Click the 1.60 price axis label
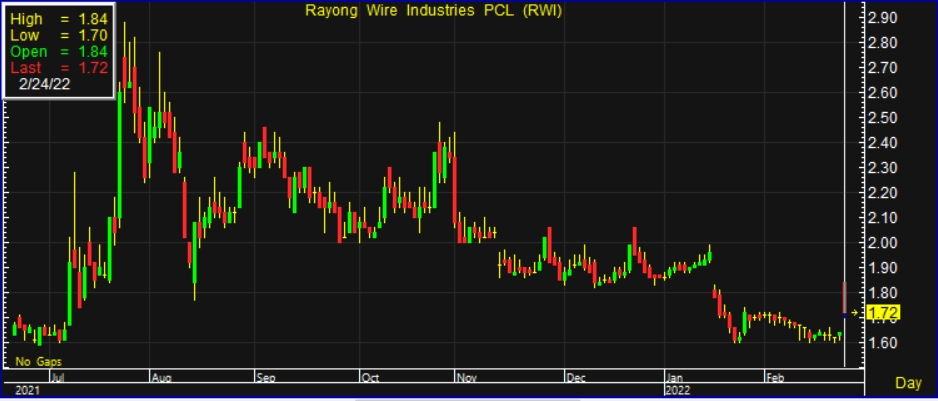Screen dimensions: 938x401 (x=882, y=343)
